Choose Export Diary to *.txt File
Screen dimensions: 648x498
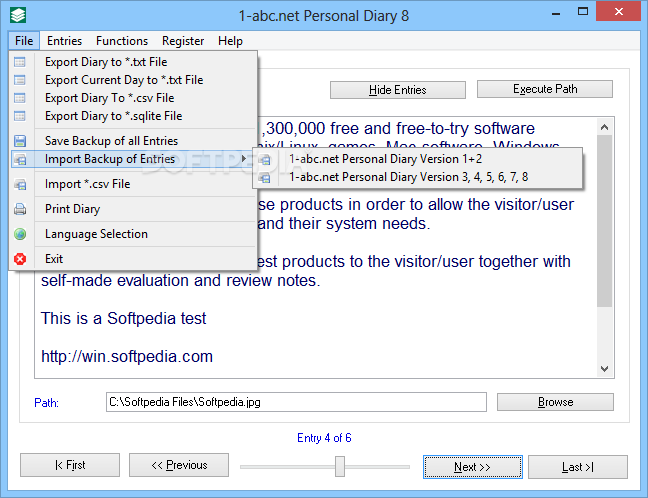[x=133, y=62]
